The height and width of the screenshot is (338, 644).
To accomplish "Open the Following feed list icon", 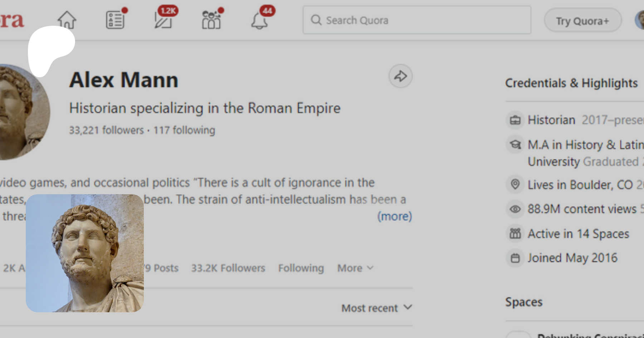I will pos(115,20).
